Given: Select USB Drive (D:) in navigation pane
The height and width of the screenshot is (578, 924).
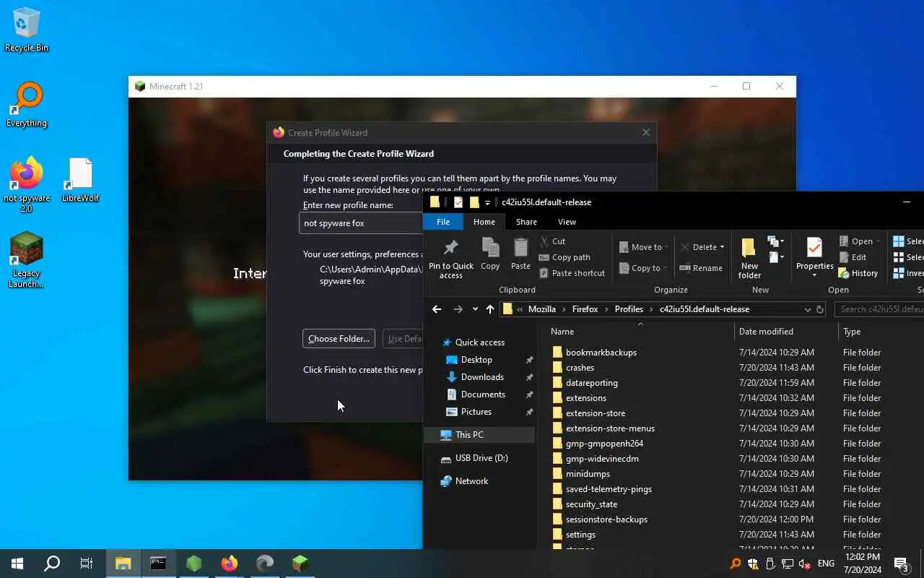Looking at the screenshot, I should point(481,458).
